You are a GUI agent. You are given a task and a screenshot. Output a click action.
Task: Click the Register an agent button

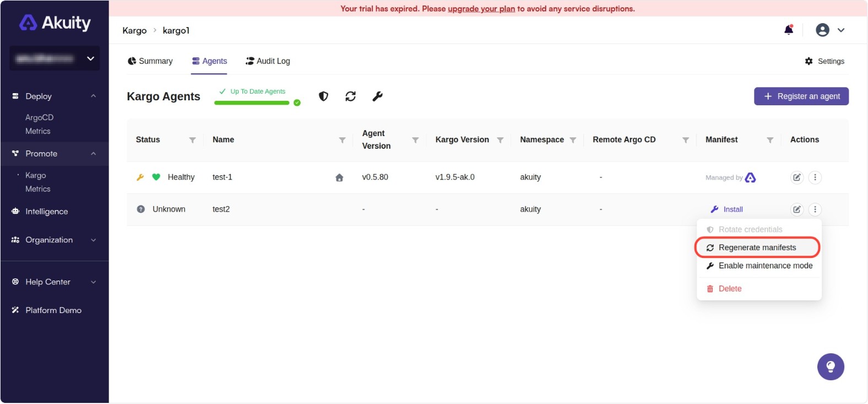click(801, 96)
